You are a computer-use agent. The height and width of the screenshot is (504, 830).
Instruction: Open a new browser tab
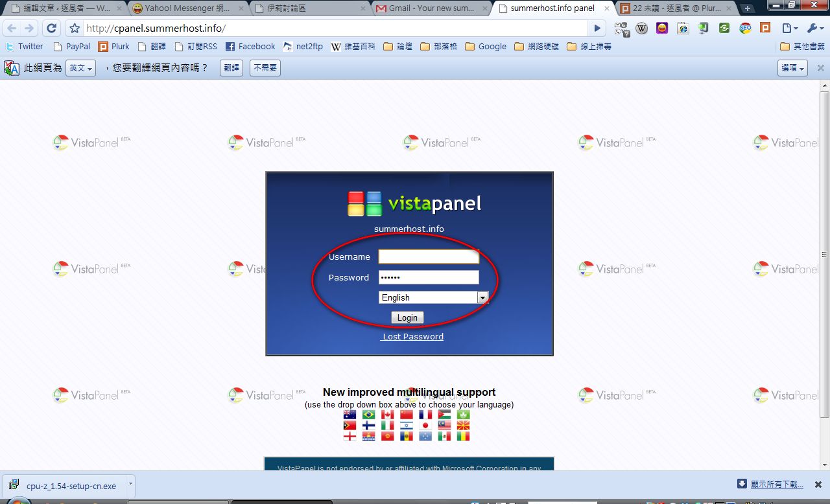pyautogui.click(x=748, y=9)
